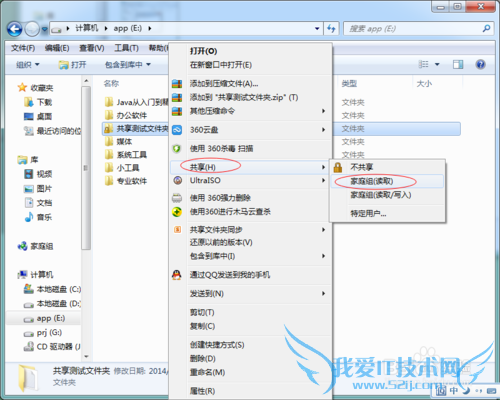Viewport: 500px width, 400px height.
Task: Click the navigation pane scroll down arrow
Action: coord(86,356)
